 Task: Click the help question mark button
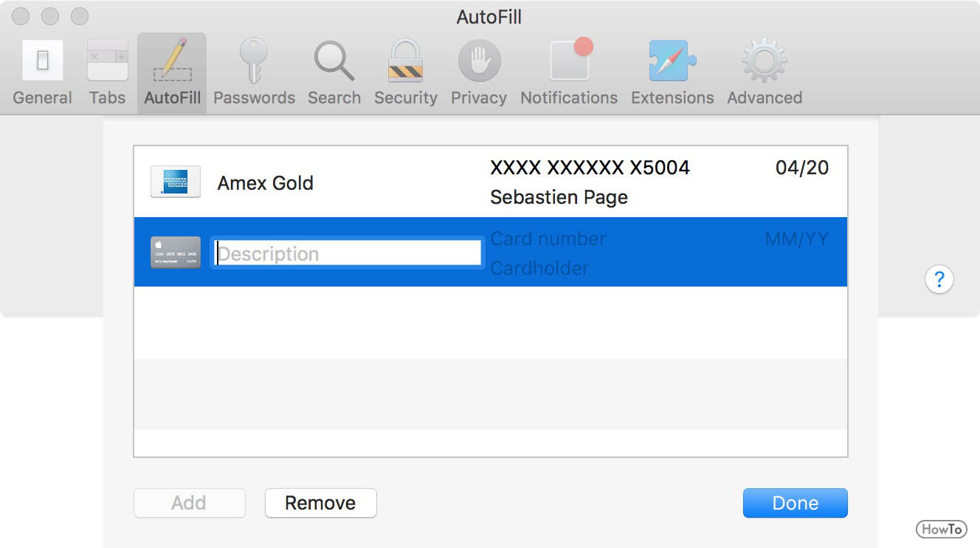939,280
